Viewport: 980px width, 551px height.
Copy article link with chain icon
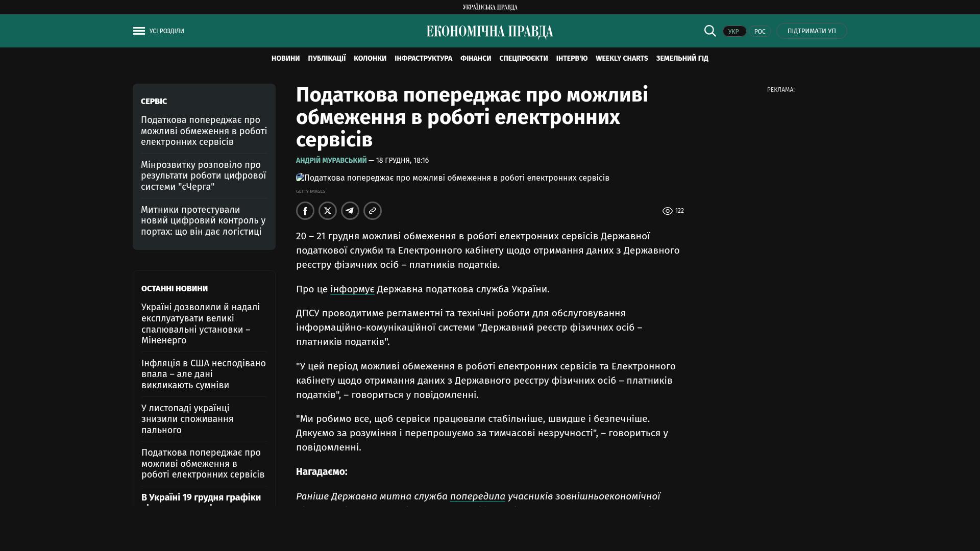(373, 211)
